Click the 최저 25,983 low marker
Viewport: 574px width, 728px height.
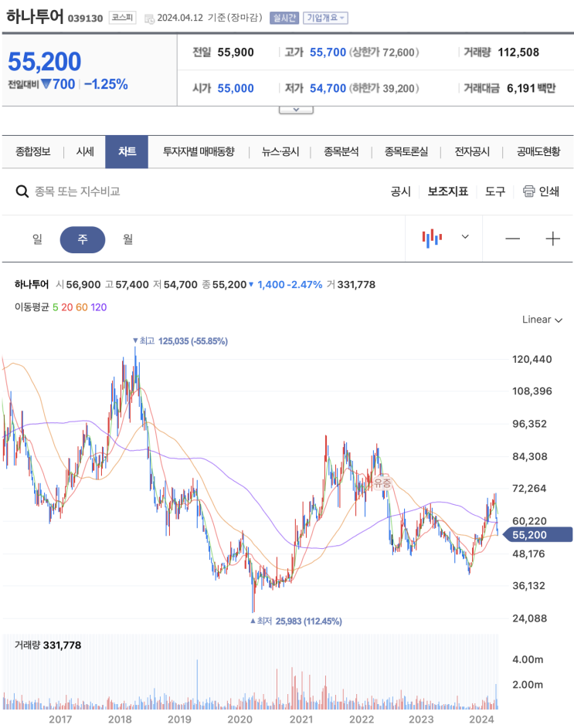(x=296, y=621)
